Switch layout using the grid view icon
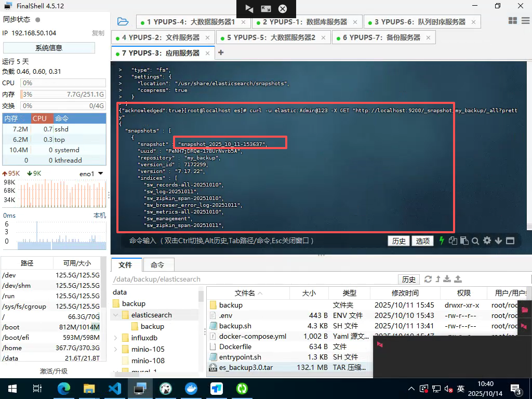Screen dimensions: 532x399 pos(513,21)
